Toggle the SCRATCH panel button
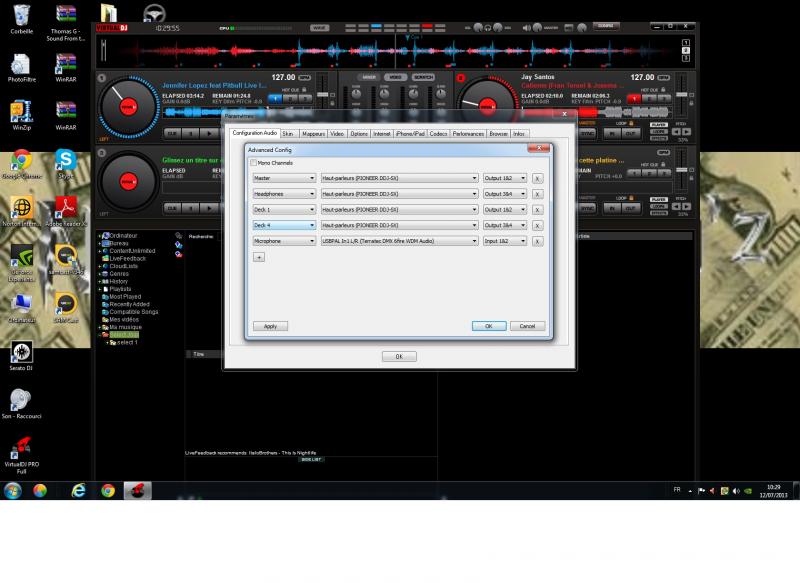Screen dimensions: 800x583 423,77
